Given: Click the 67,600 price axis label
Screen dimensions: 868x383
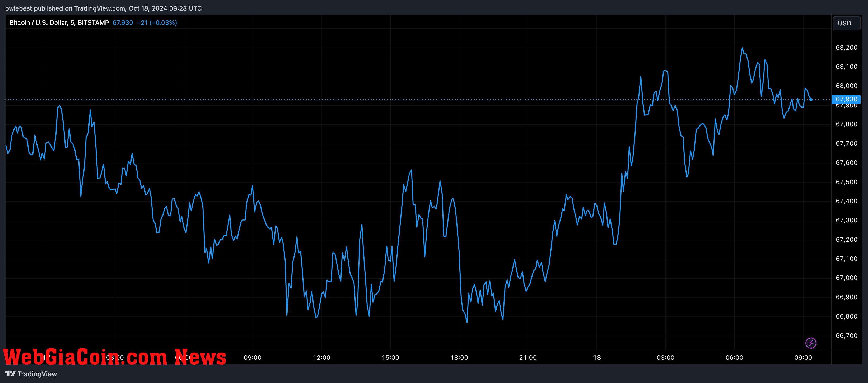Looking at the screenshot, I should 846,163.
